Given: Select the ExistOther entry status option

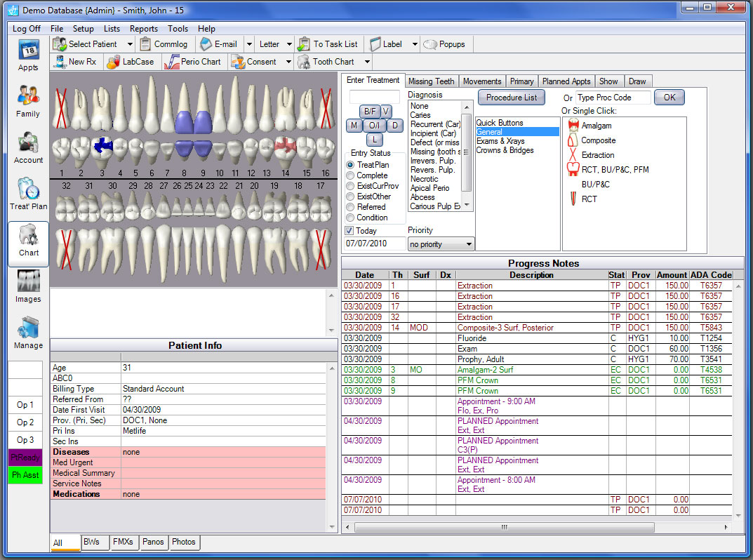Looking at the screenshot, I should click(350, 196).
